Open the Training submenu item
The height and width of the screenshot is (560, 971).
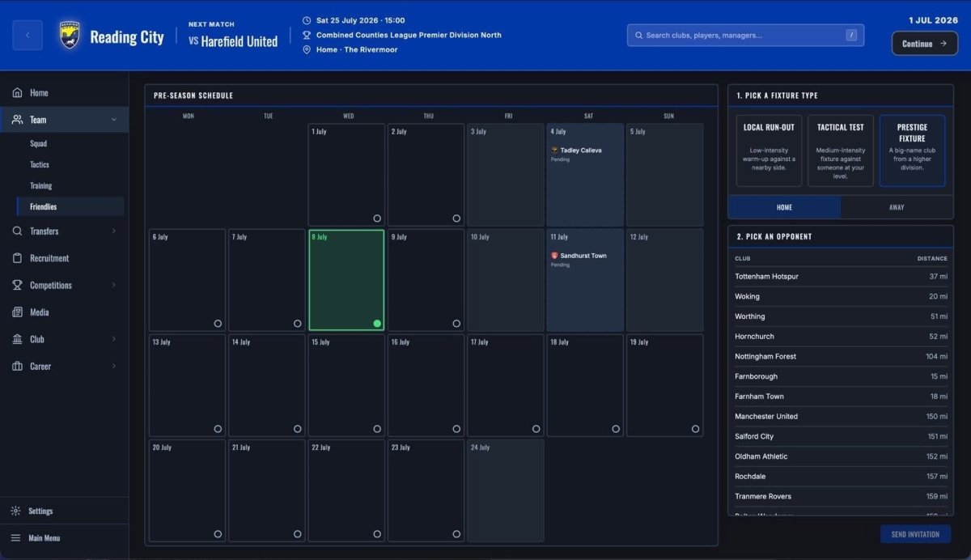pyautogui.click(x=71, y=186)
